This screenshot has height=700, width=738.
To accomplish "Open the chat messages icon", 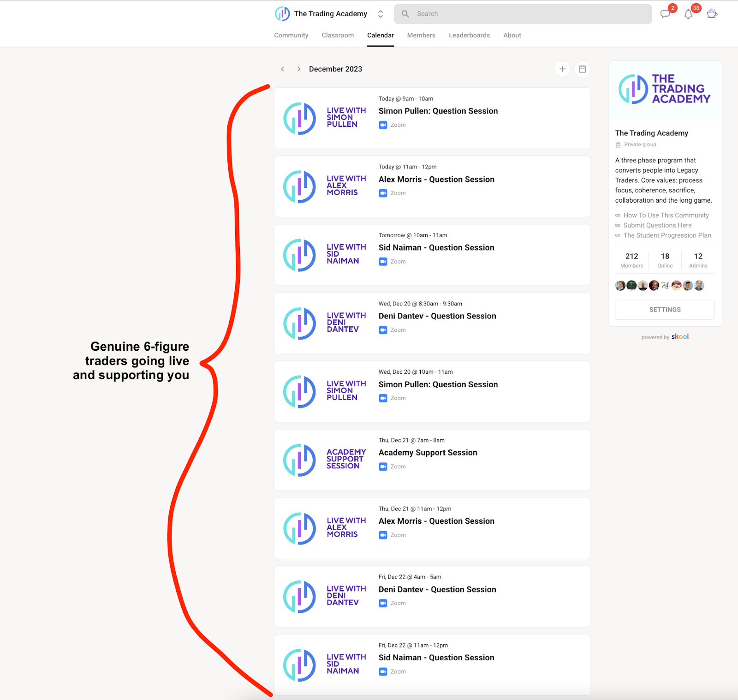I will click(x=665, y=14).
